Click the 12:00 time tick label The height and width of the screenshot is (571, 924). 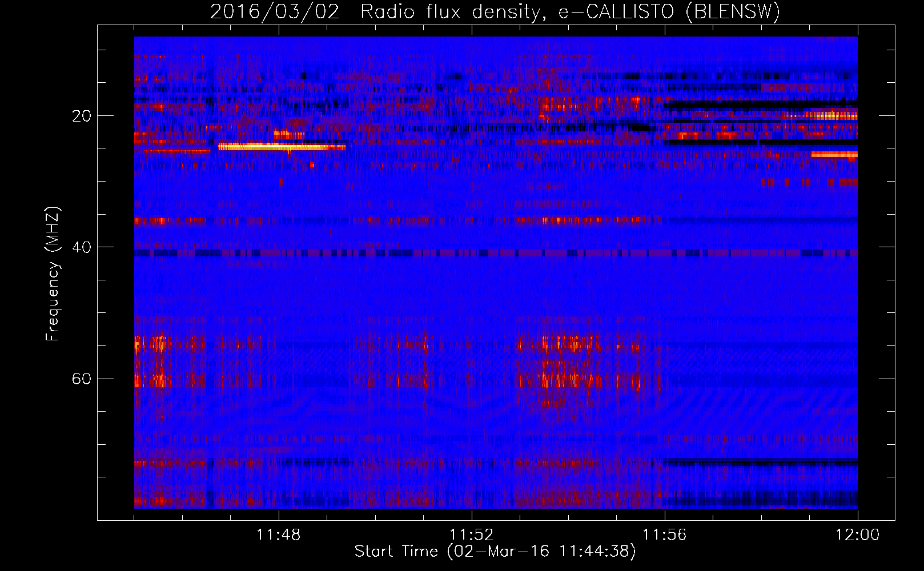pos(857,535)
